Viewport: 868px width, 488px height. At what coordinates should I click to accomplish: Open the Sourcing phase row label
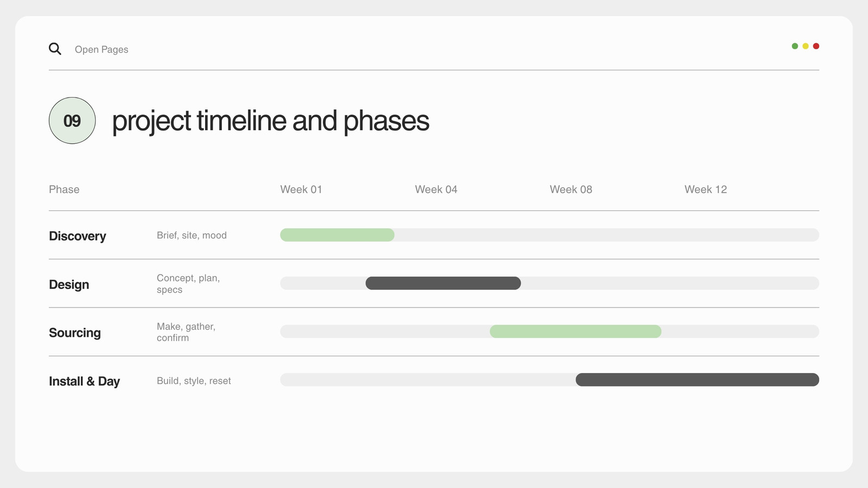point(75,332)
